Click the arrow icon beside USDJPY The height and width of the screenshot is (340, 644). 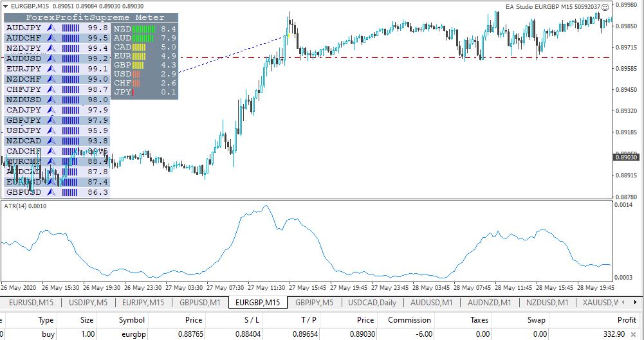click(52, 130)
